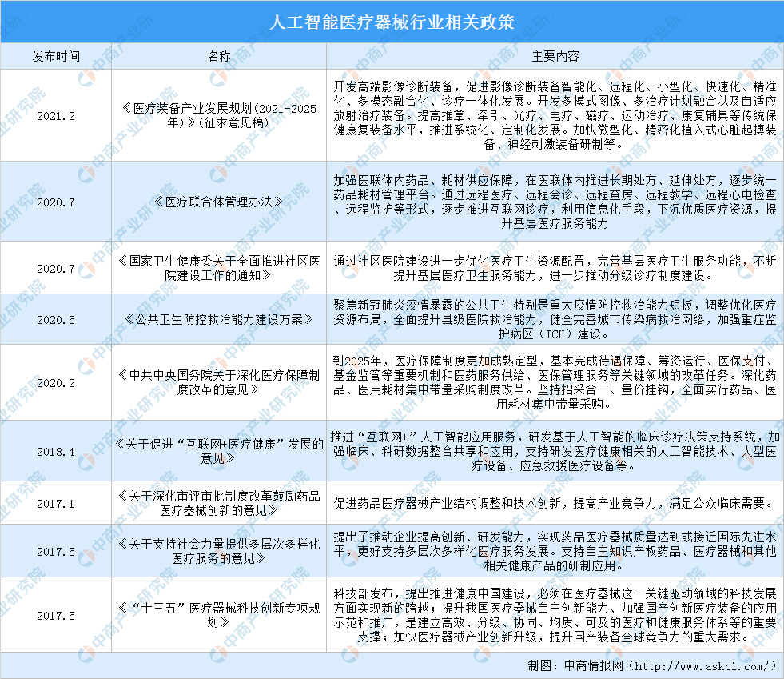The height and width of the screenshot is (679, 784).
Task: Select date "2020.7" in the 社区医院建设 row
Action: [56, 269]
